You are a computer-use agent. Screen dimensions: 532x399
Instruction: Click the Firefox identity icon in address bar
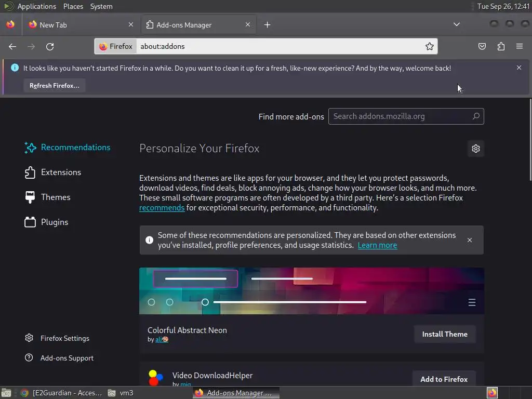(x=116, y=46)
